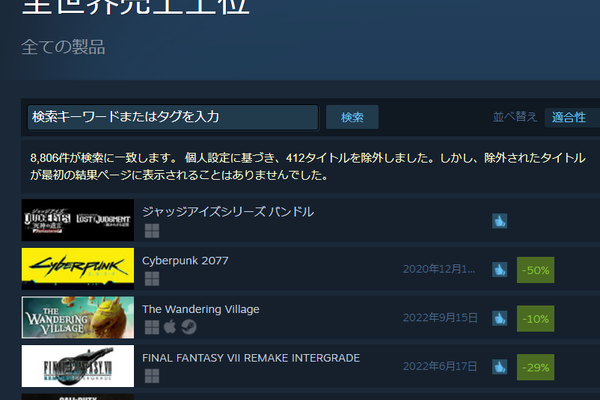
Task: Click thumbs-up review icon for ジャッジアイズシリーズ バンドル
Action: pos(499,221)
